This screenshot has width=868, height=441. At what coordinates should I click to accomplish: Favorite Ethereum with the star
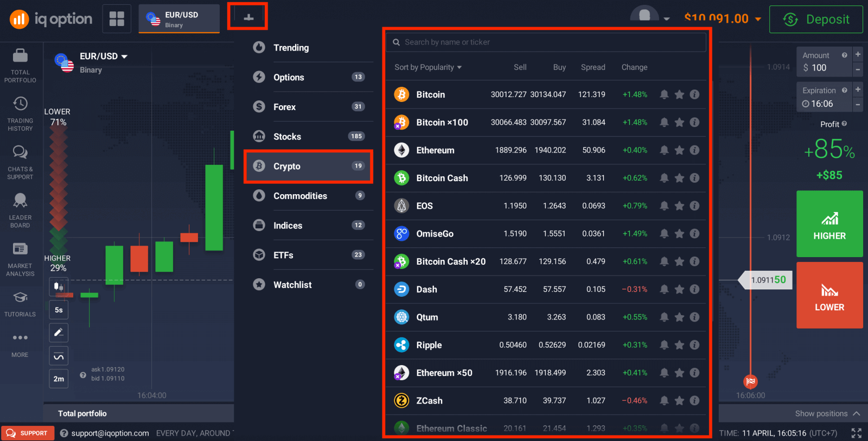[679, 150]
